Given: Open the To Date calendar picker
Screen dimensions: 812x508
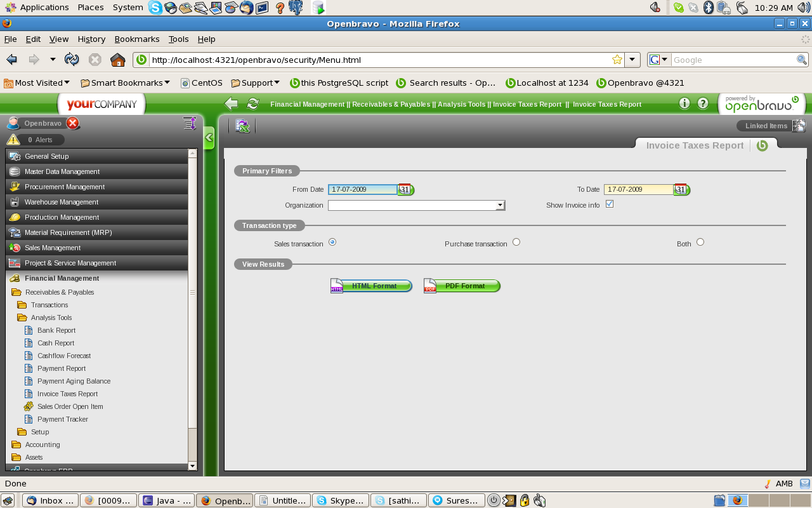Looking at the screenshot, I should (x=682, y=189).
